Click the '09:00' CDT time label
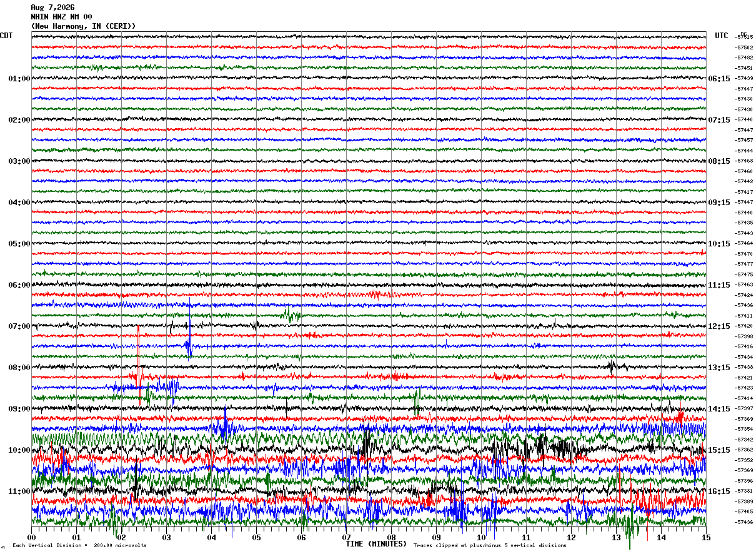This screenshot has height=554, width=756. [19, 409]
